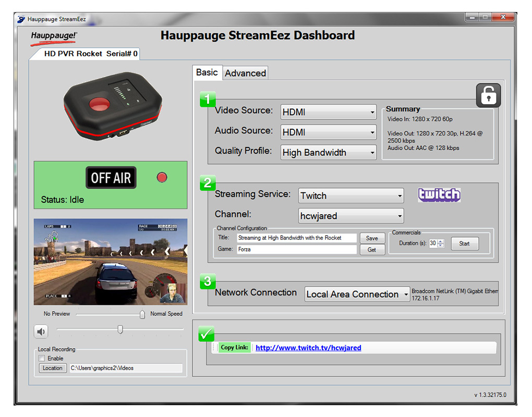Click the Hauppauge logo

pyautogui.click(x=54, y=36)
